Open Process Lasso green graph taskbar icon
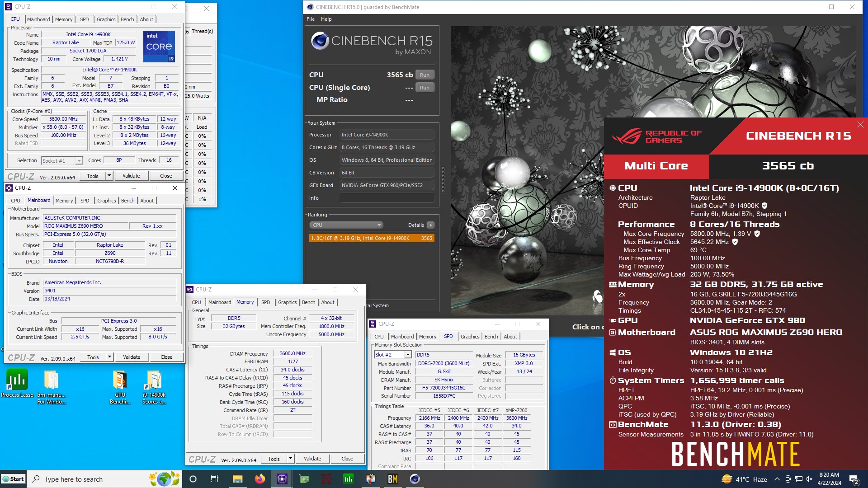Screen dimensions: 868x488 tap(349, 479)
